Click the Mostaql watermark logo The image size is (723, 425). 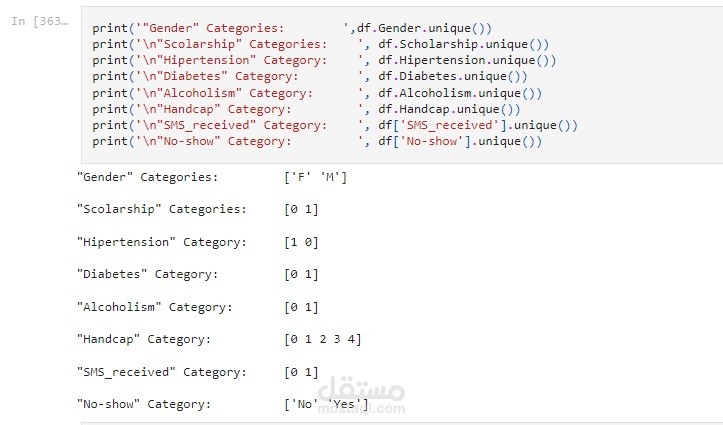click(x=362, y=392)
